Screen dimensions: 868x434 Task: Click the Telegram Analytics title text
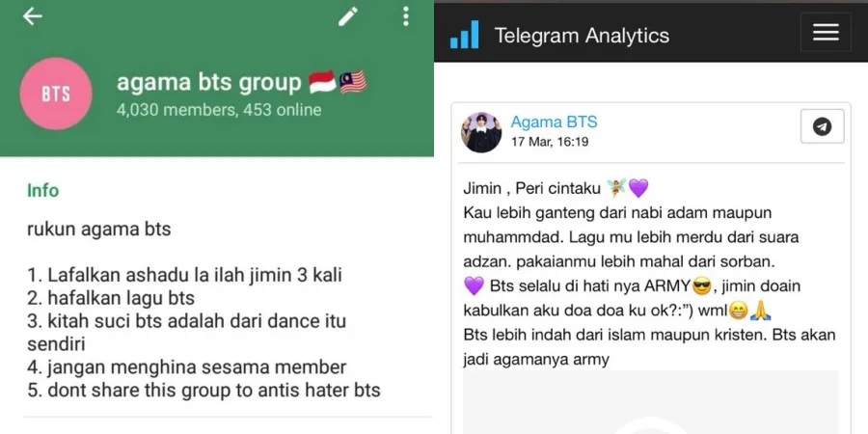[582, 36]
